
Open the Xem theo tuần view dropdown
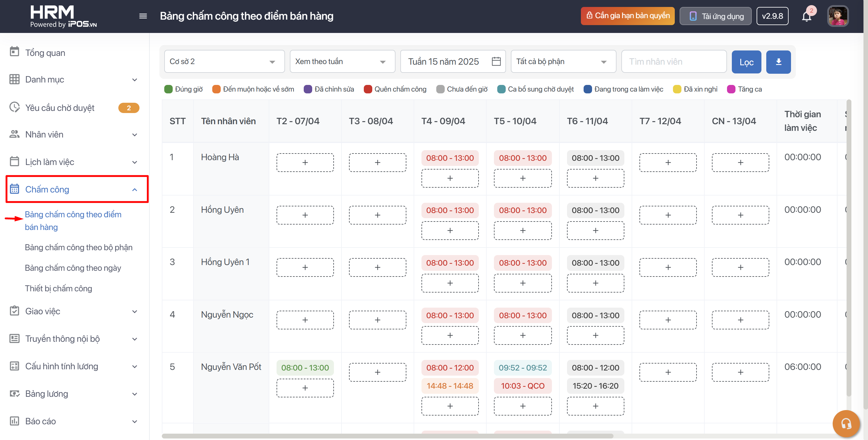[342, 61]
